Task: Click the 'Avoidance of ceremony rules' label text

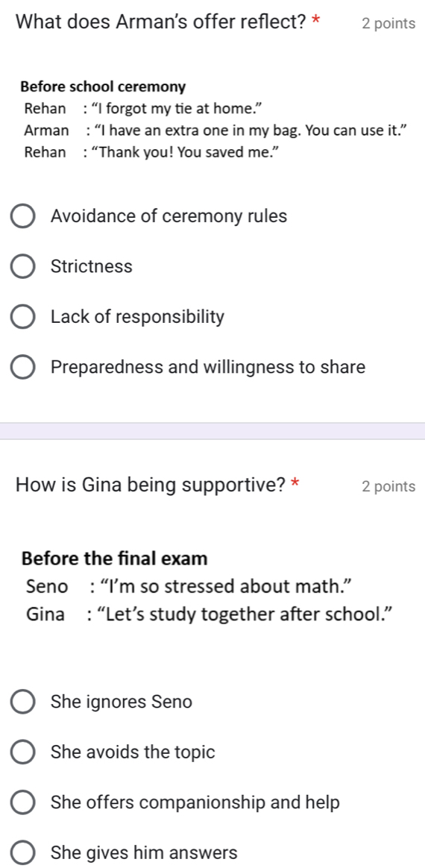Action: pyautogui.click(x=169, y=216)
